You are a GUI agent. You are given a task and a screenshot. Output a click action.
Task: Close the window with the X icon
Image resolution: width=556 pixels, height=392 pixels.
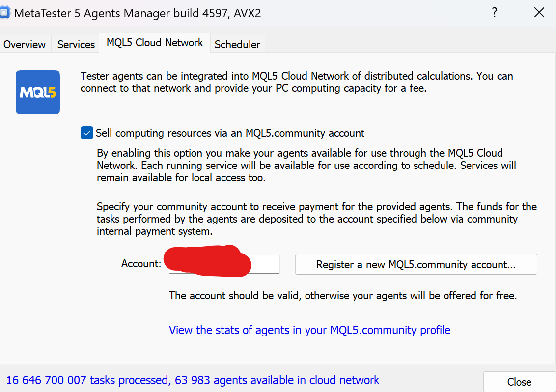(x=539, y=13)
